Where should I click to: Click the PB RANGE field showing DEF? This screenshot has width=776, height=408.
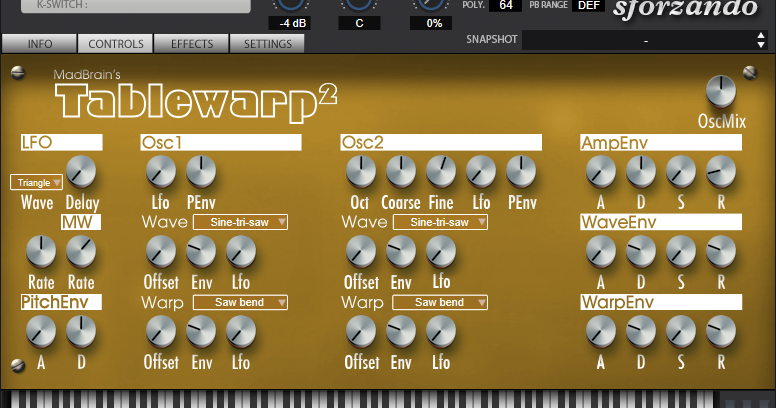[x=588, y=5]
